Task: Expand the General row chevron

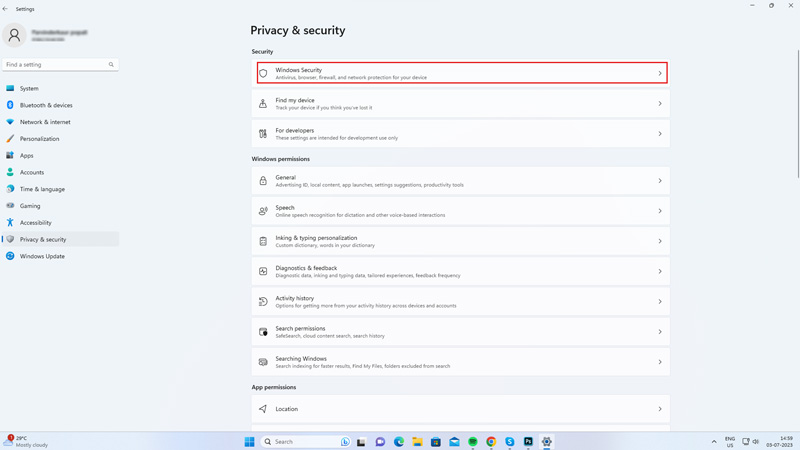Action: coord(660,181)
